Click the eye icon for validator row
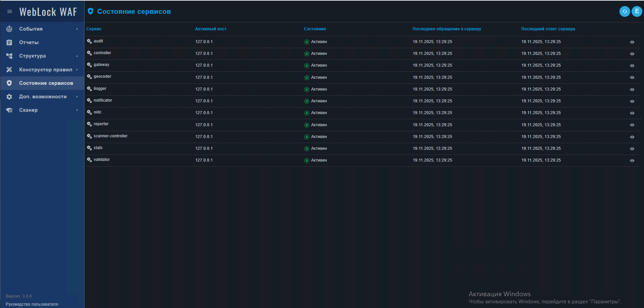This screenshot has height=308, width=644. 632,161
